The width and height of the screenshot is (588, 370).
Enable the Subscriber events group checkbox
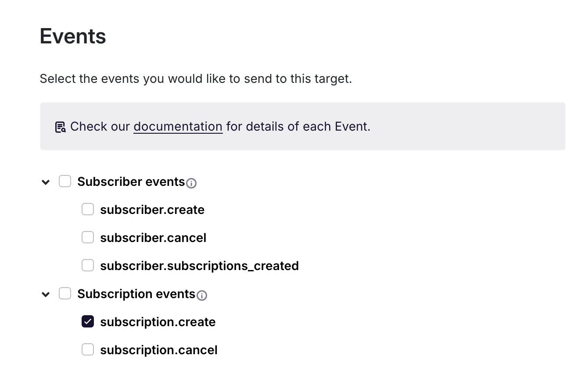65,181
